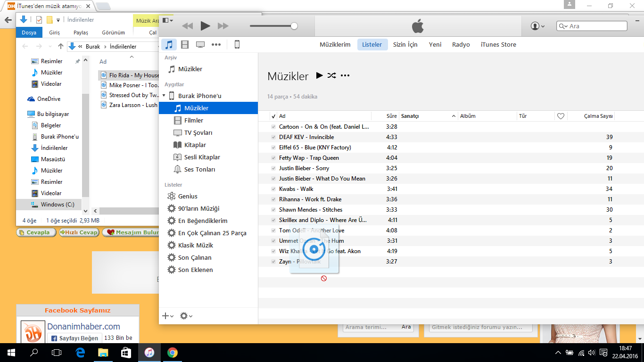The width and height of the screenshot is (644, 362).
Task: Open the iTunes mini-player menu dropdown
Action: click(x=168, y=20)
